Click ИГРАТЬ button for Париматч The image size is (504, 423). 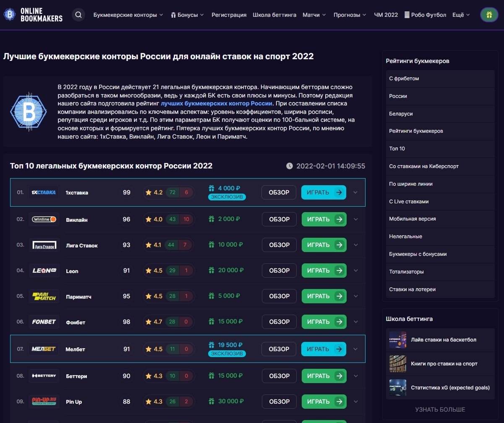324,296
